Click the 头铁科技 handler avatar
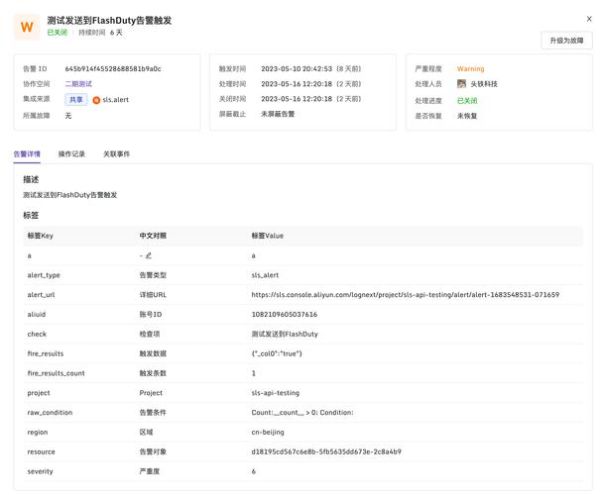 [x=461, y=83]
